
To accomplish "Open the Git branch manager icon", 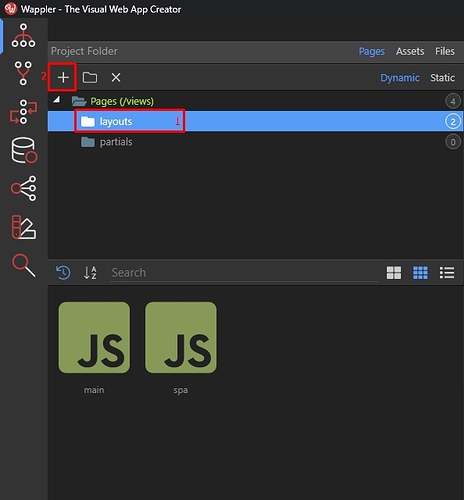I will click(23, 73).
